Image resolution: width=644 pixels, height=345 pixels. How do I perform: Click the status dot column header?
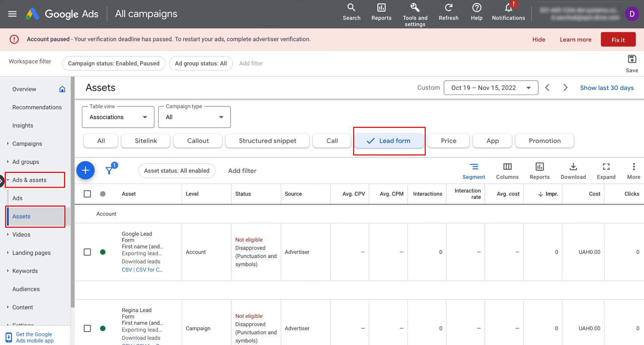click(x=103, y=194)
